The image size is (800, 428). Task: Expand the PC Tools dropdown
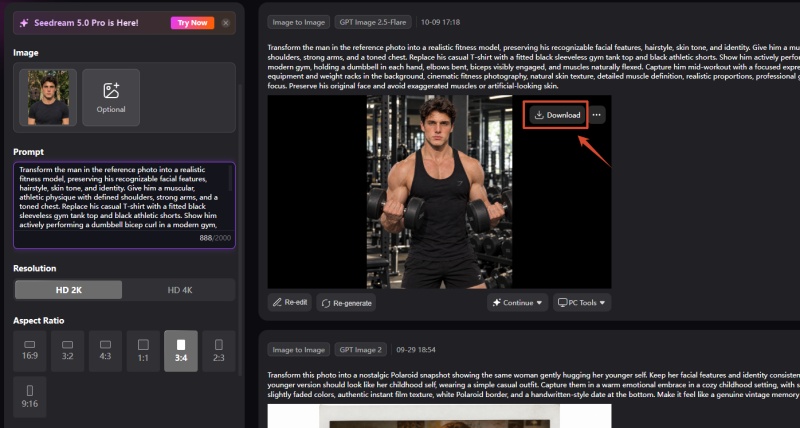[582, 303]
